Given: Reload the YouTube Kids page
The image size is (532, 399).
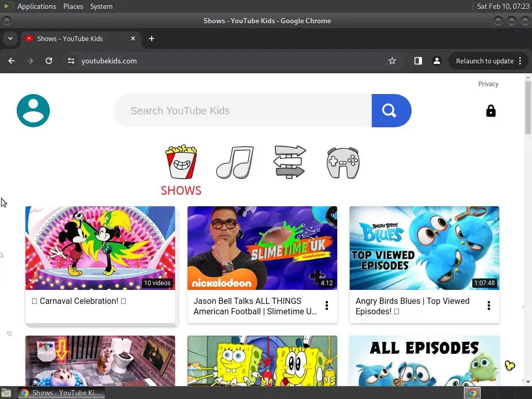Looking at the screenshot, I should click(49, 61).
